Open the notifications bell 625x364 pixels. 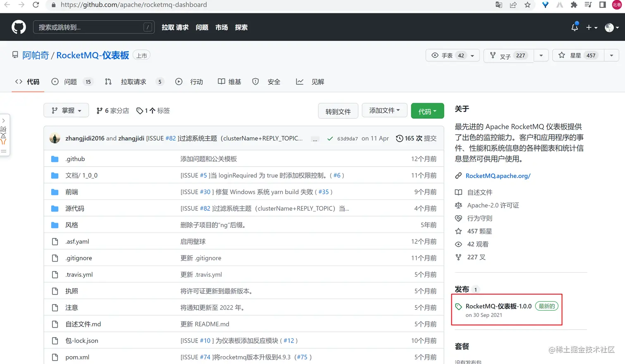[575, 27]
